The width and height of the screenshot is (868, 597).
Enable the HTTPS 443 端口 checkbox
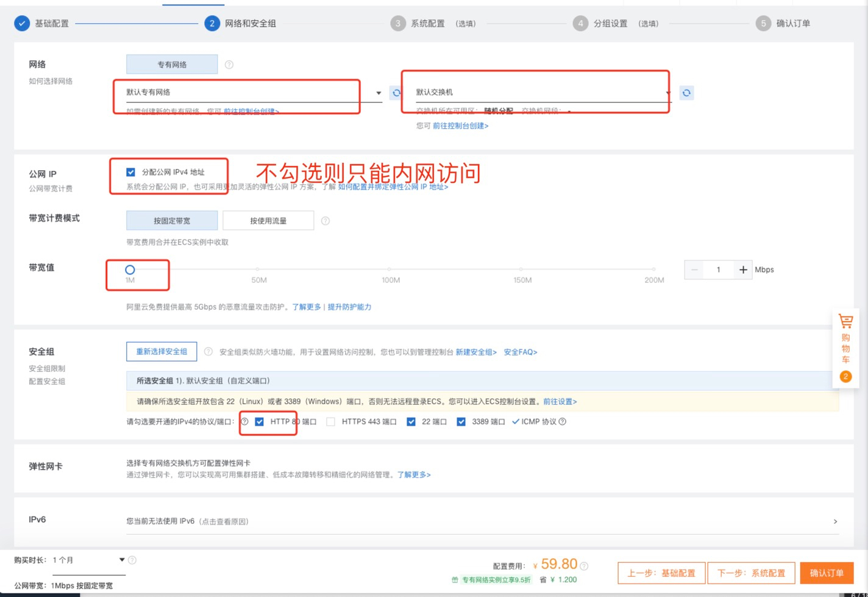pyautogui.click(x=330, y=421)
